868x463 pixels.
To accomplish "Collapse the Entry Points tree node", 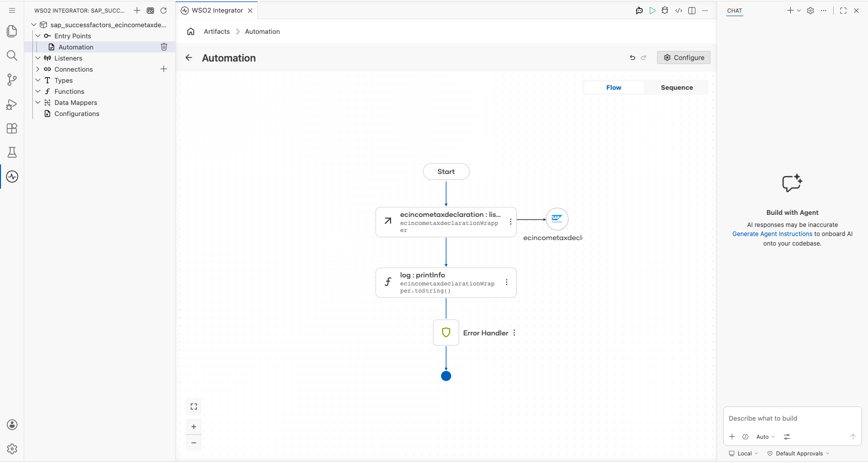I will pos(38,36).
